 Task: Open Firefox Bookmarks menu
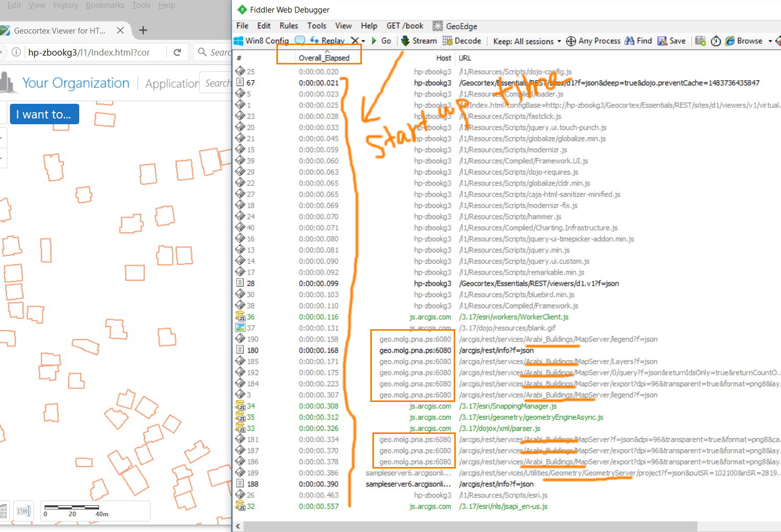pos(105,5)
